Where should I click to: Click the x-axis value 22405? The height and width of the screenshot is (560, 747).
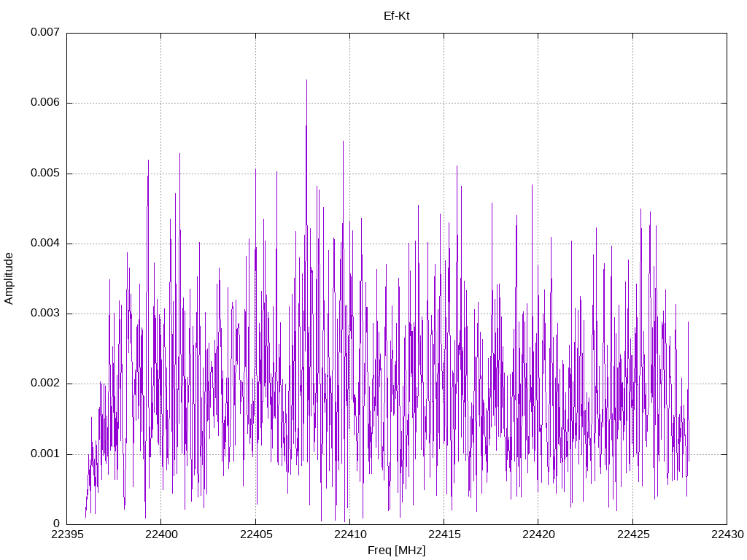coord(256,534)
